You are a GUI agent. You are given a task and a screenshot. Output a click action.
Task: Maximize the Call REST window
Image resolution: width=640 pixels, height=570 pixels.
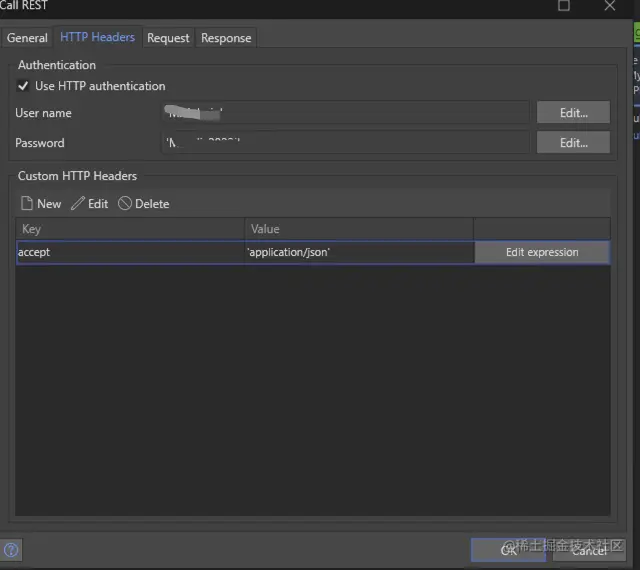[x=564, y=6]
